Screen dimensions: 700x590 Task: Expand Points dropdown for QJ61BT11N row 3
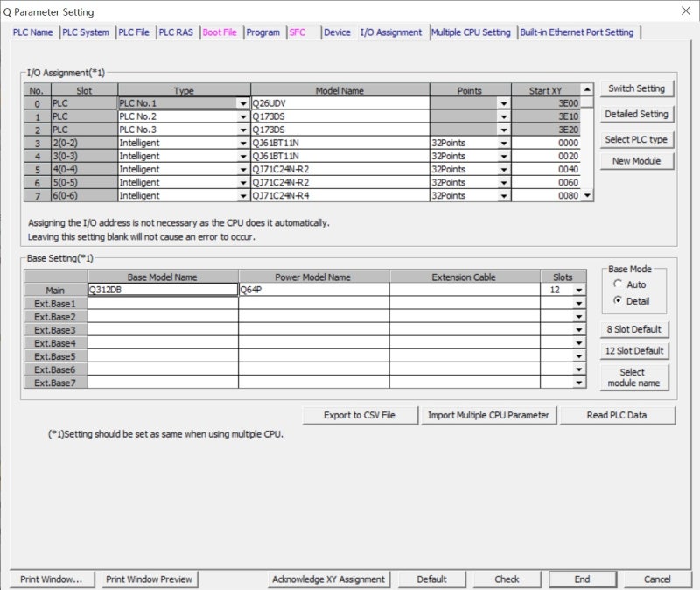pos(503,143)
